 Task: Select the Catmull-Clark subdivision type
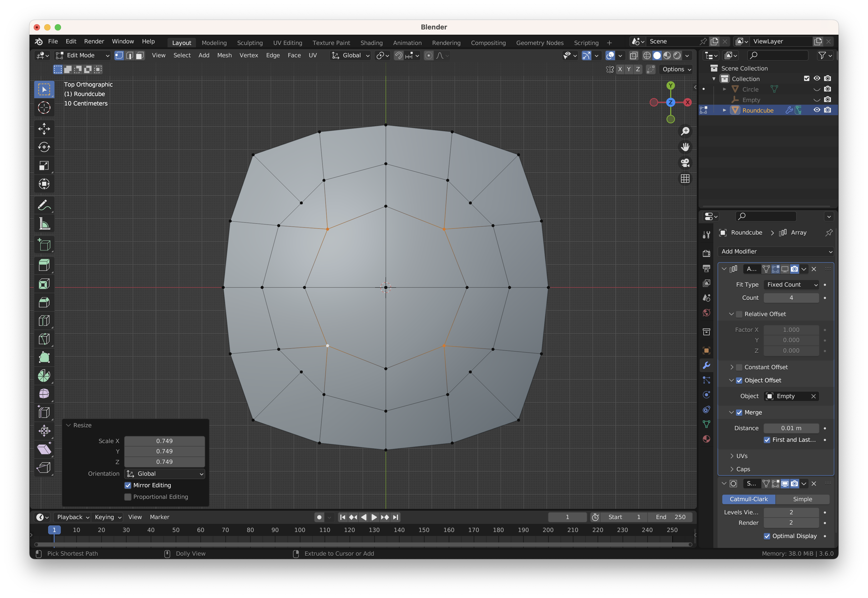[x=748, y=499]
